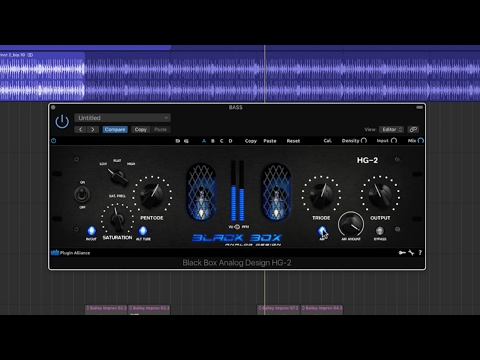This screenshot has width=480, height=360.
Task: Toggle the blue Air button
Action: (x=322, y=231)
